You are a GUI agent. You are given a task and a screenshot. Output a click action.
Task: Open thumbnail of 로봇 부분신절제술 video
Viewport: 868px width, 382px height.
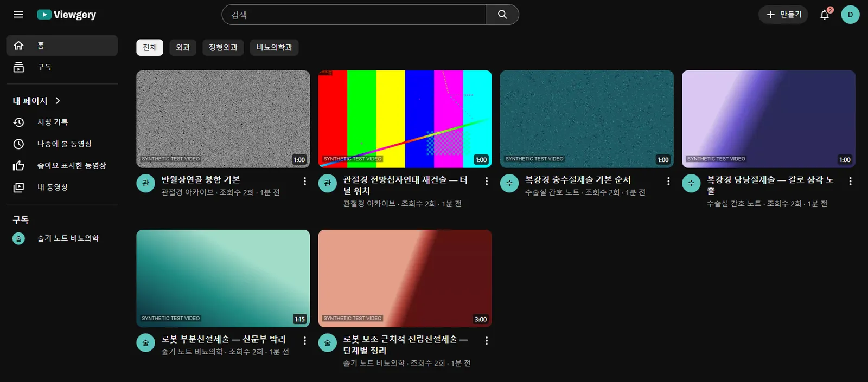point(223,279)
